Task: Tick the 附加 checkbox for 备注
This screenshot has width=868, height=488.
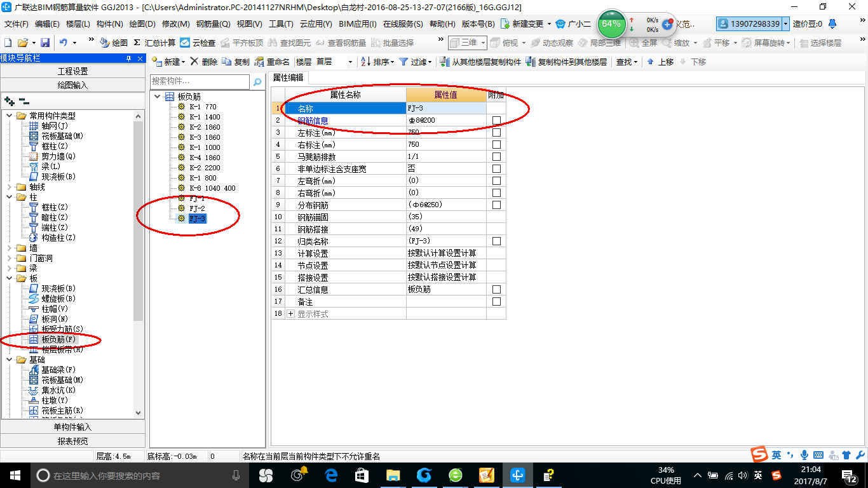Action: click(x=496, y=302)
